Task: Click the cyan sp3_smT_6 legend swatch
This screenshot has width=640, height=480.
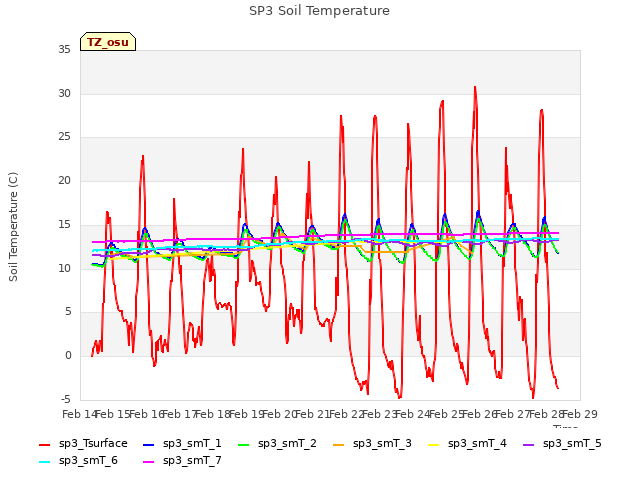Action: [44, 462]
